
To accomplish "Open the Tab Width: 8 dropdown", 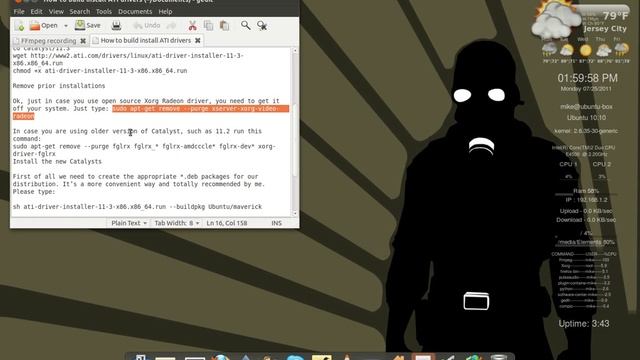I will pyautogui.click(x=177, y=223).
